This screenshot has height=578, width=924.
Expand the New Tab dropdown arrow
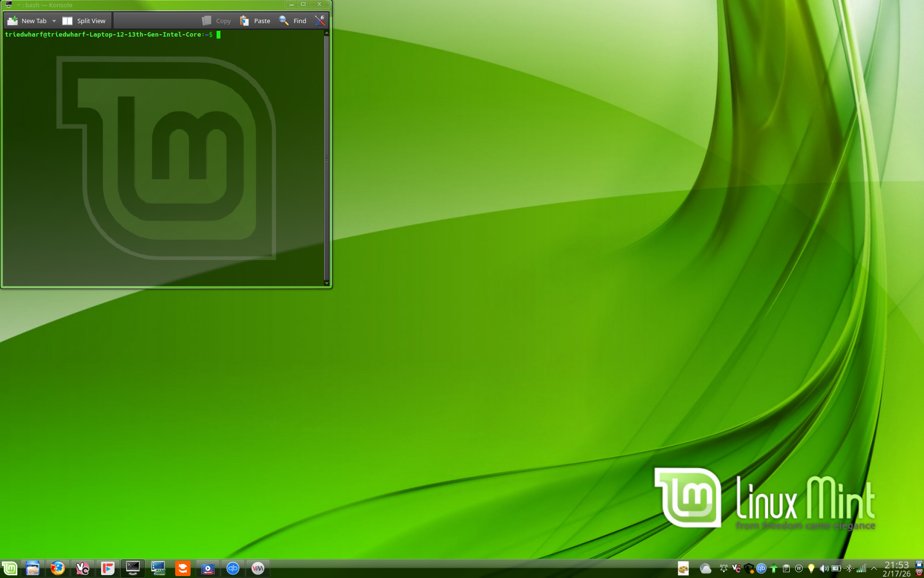54,21
